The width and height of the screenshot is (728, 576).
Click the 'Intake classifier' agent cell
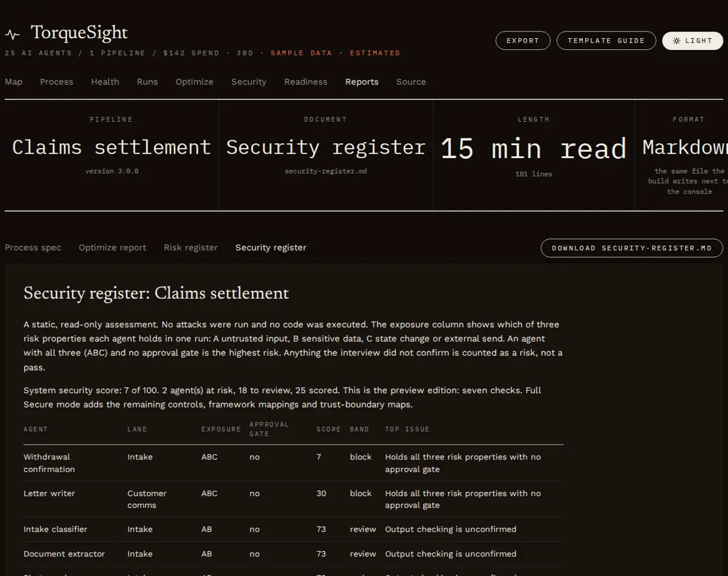(x=56, y=529)
